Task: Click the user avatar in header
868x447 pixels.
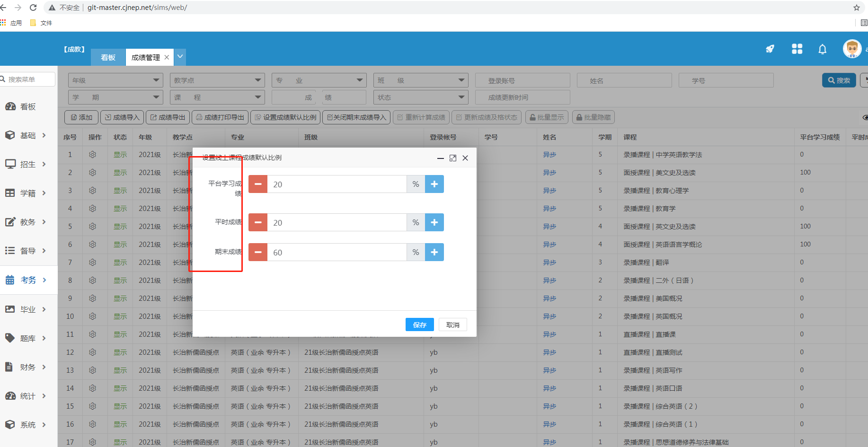Action: click(x=852, y=49)
